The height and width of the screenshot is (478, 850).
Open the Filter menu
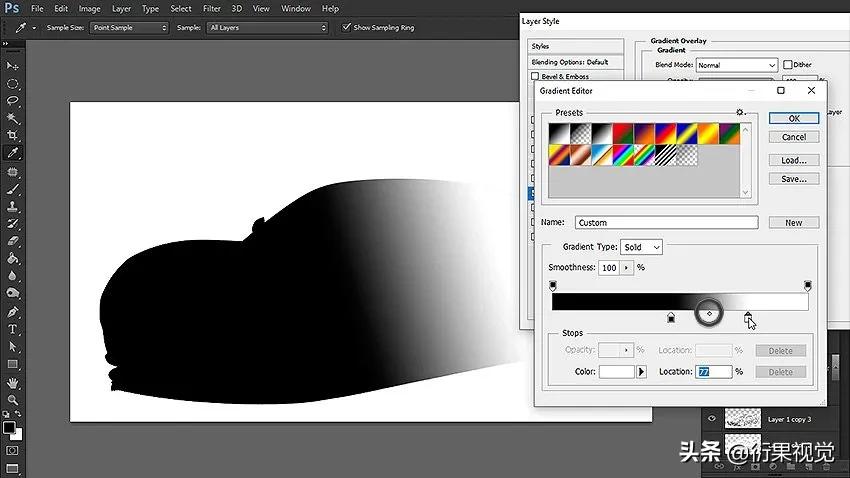(x=210, y=9)
